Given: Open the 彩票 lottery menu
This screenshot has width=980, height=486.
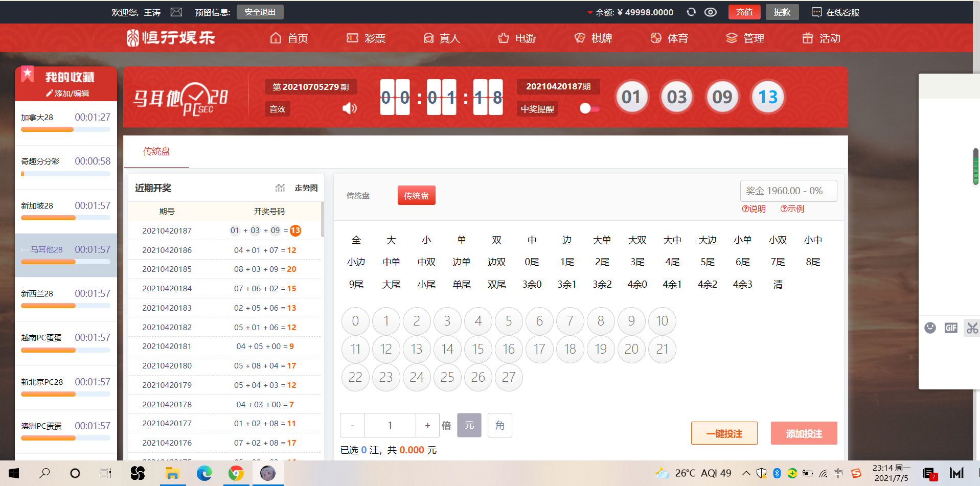Looking at the screenshot, I should click(366, 38).
